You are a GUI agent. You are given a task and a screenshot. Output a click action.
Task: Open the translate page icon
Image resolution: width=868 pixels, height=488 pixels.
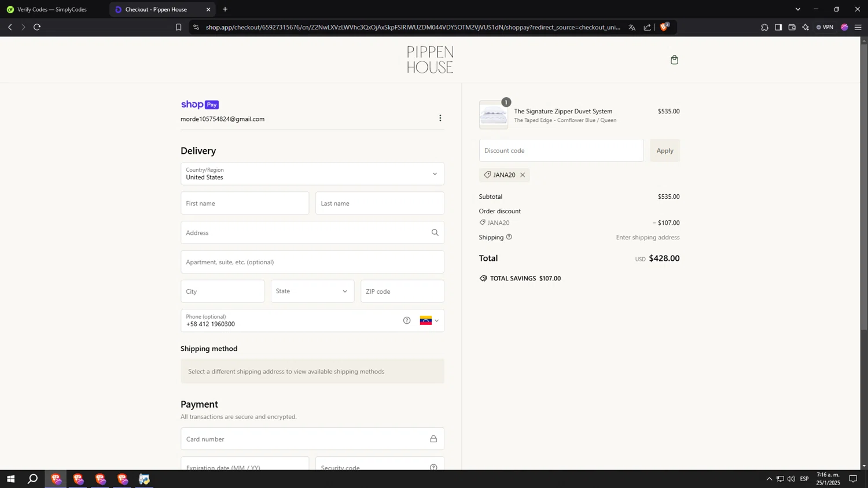point(632,27)
